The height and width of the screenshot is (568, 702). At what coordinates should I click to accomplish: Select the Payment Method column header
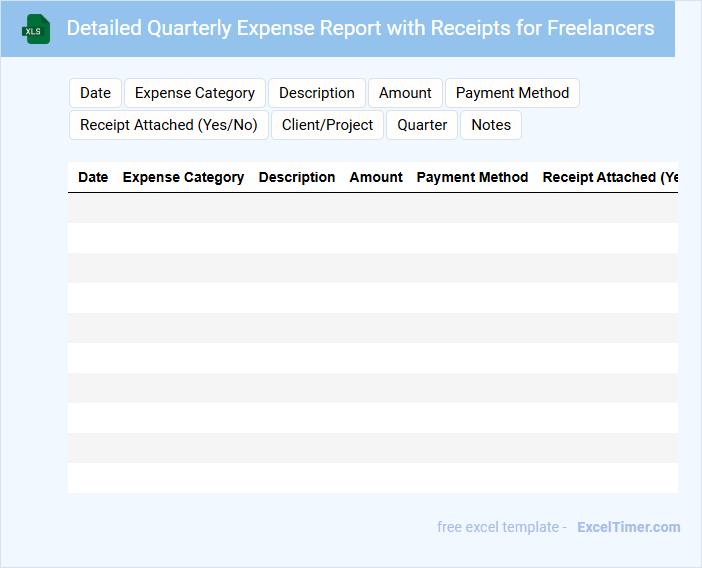tap(472, 177)
